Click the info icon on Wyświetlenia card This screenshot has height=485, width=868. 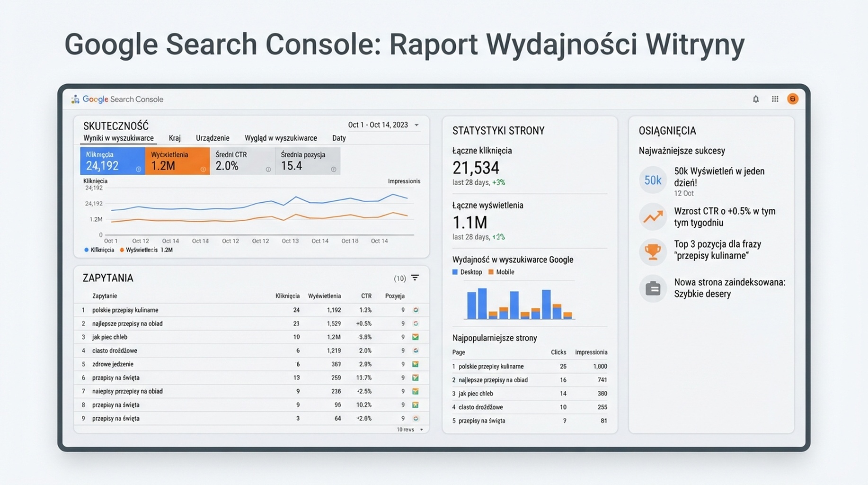(x=203, y=169)
